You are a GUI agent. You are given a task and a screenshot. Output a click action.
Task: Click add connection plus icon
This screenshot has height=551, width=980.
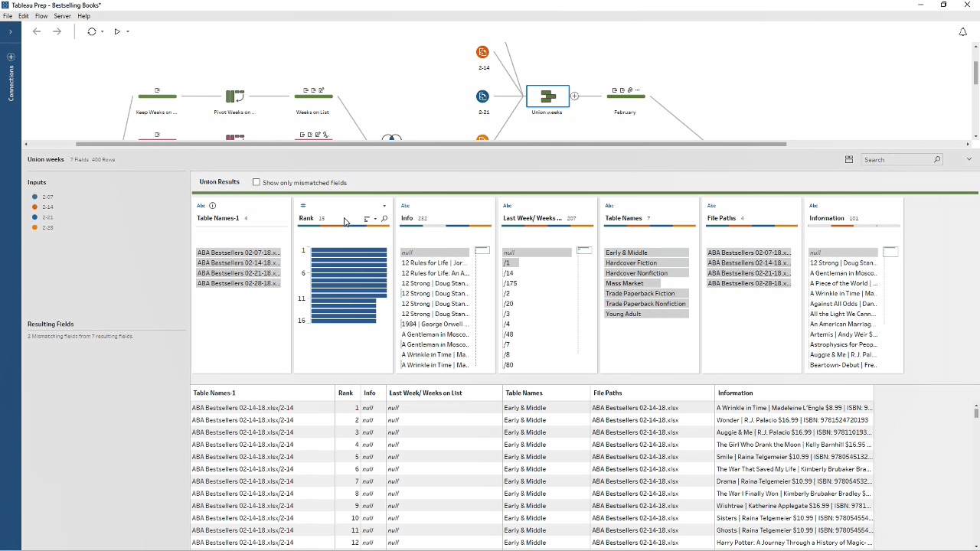click(11, 57)
